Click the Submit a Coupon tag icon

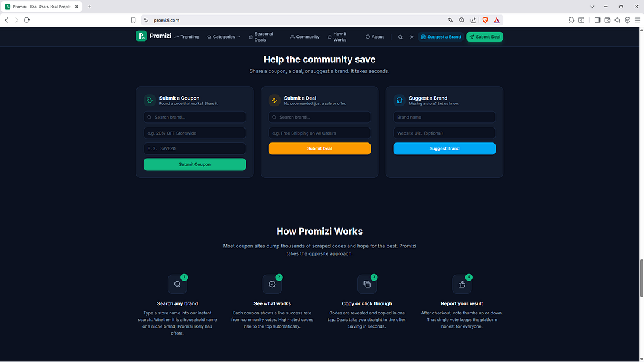point(150,100)
